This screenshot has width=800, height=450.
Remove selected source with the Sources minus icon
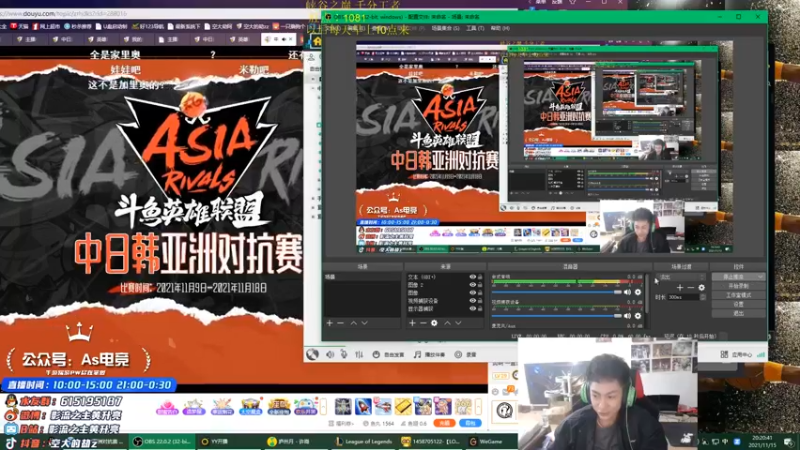pos(423,323)
